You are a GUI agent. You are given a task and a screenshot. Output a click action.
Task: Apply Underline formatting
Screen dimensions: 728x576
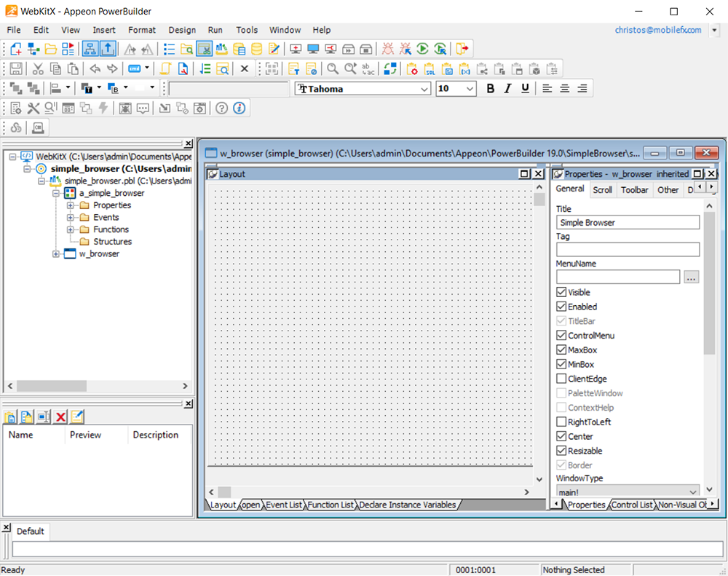pyautogui.click(x=525, y=88)
